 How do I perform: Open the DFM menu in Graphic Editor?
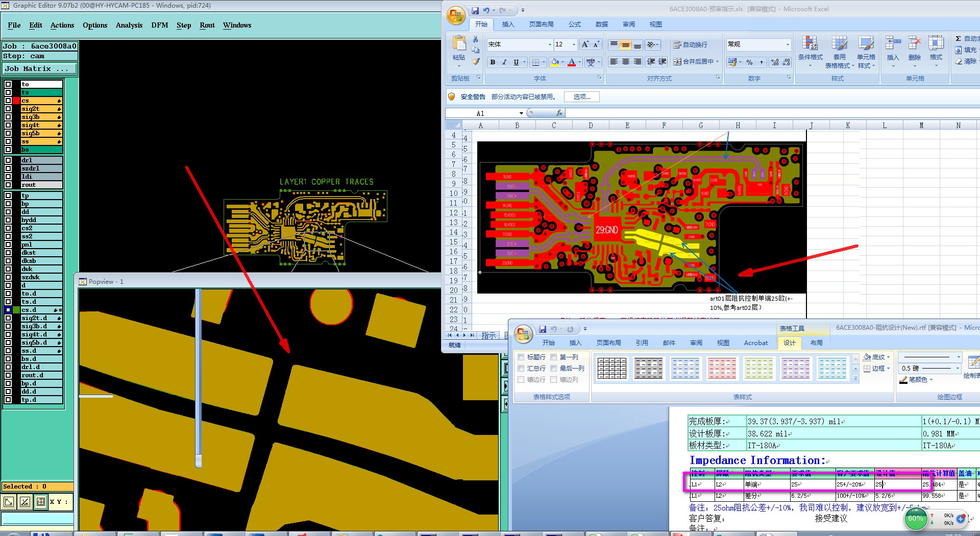point(159,25)
